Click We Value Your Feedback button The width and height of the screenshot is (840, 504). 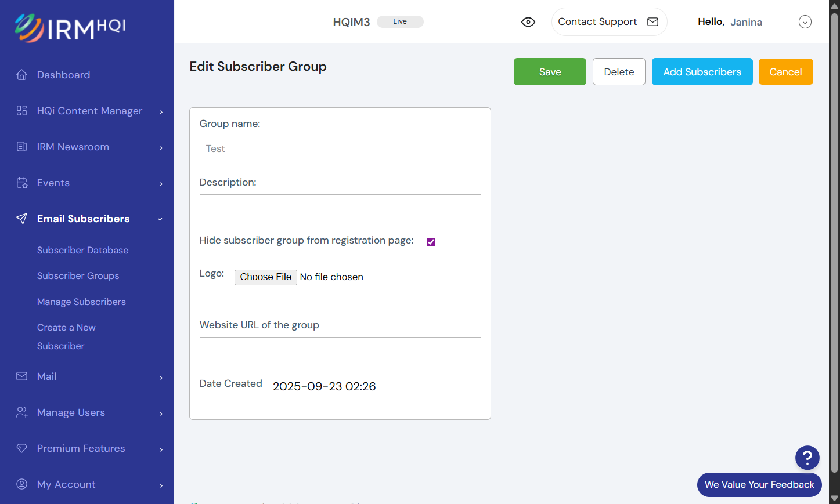(x=759, y=485)
